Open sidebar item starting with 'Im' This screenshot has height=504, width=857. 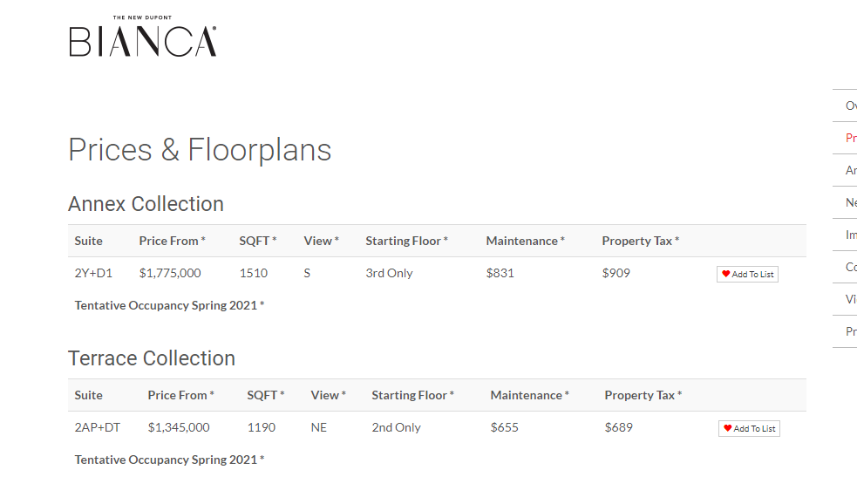point(850,235)
